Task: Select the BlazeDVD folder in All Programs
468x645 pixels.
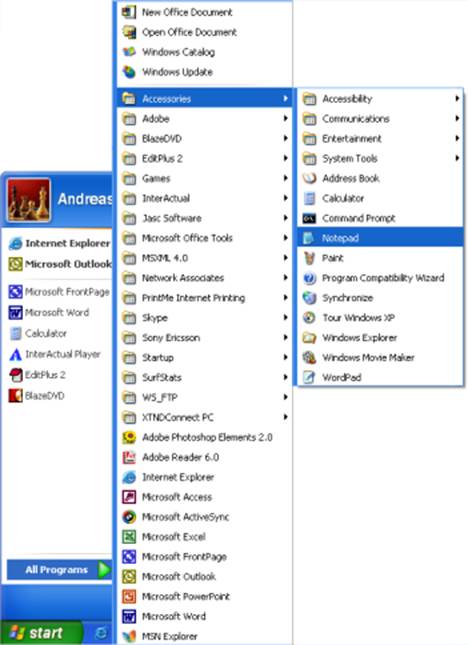Action: (x=204, y=138)
